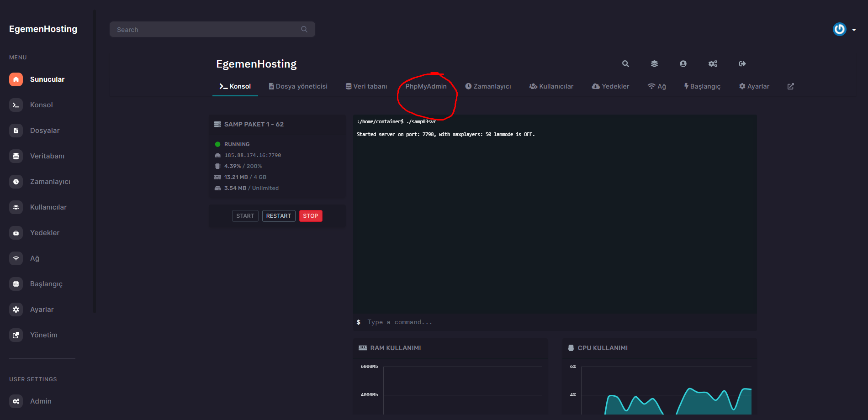868x420 pixels.
Task: Click the Kullanıcılar users icon in sidebar
Action: click(16, 207)
